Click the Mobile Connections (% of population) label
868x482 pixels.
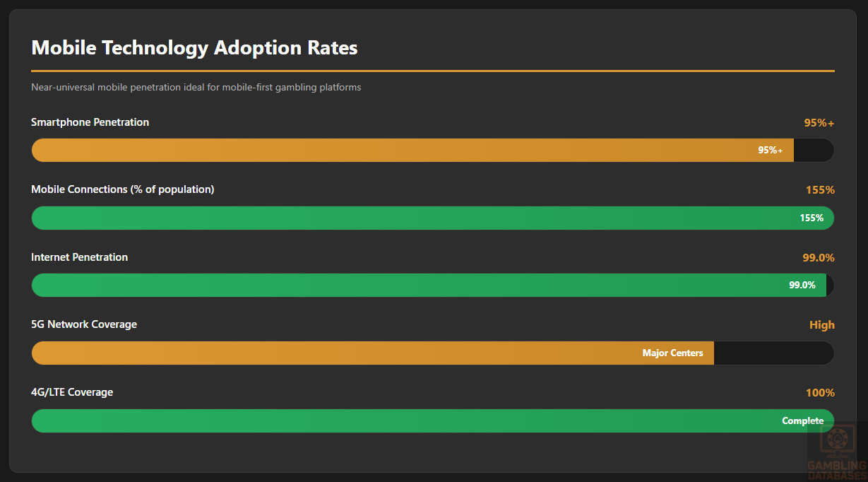122,189
